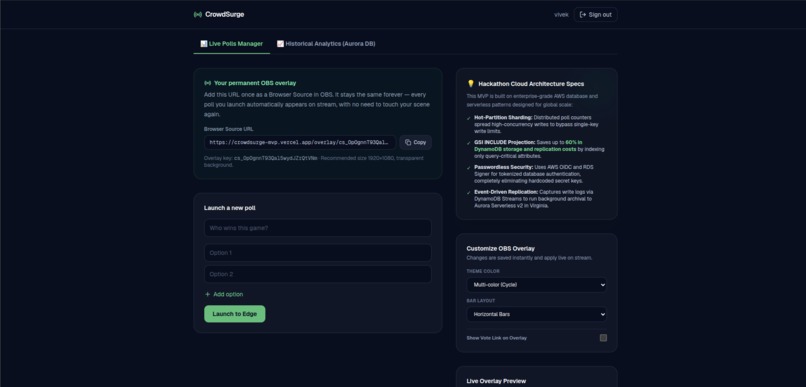Open the Bar Layout dropdown
This screenshot has width=806, height=387.
[x=537, y=314]
